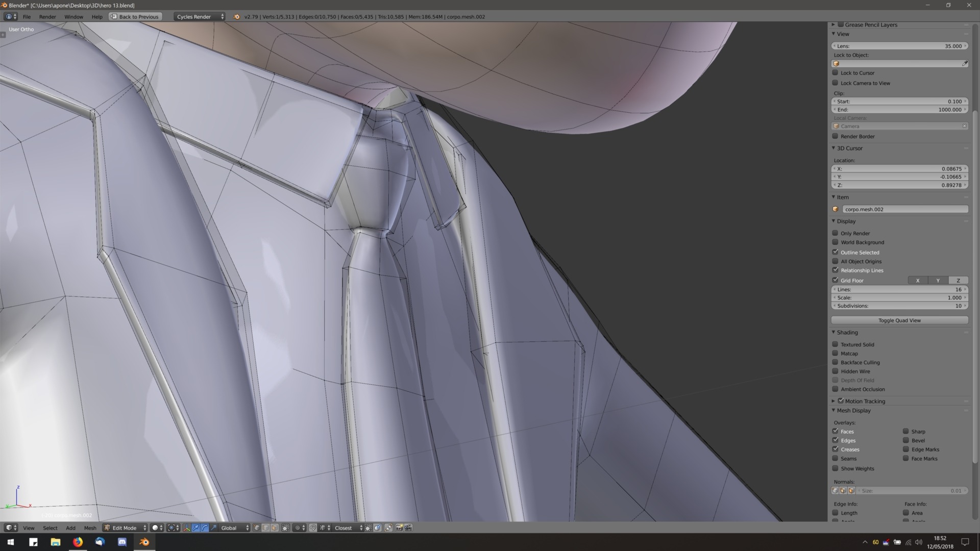
Task: Show split normals icon
Action: click(x=843, y=490)
